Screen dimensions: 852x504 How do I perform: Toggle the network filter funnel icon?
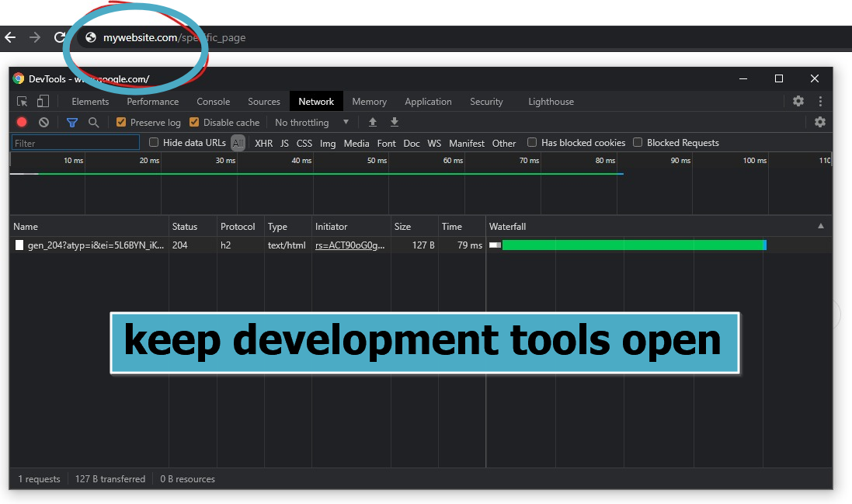pos(72,122)
